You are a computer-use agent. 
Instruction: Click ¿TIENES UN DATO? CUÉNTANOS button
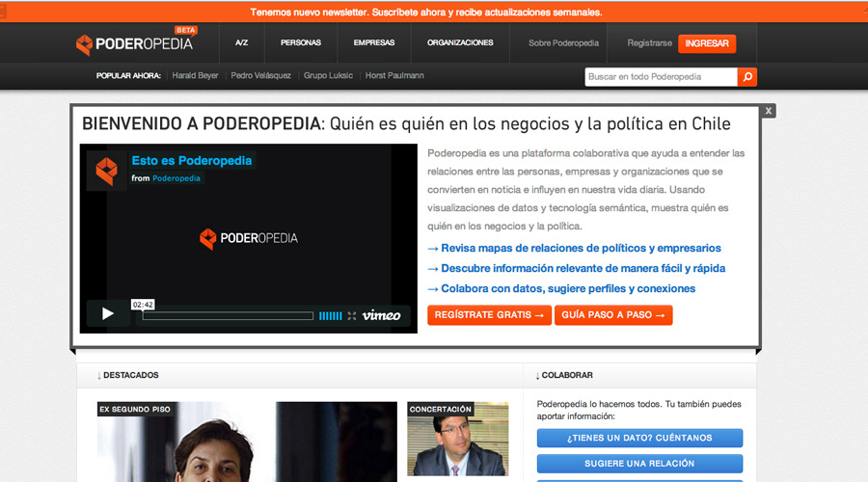pos(640,438)
